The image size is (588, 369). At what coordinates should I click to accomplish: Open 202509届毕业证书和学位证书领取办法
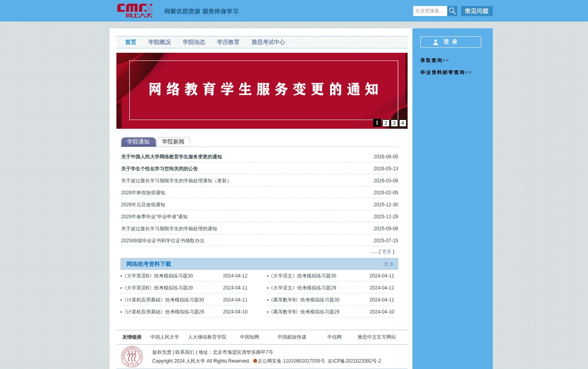[x=162, y=241]
